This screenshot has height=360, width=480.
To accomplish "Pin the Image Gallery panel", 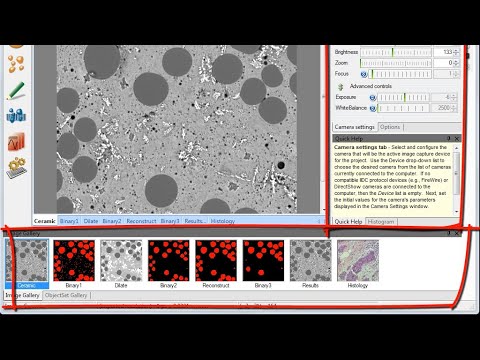I will click(x=449, y=233).
